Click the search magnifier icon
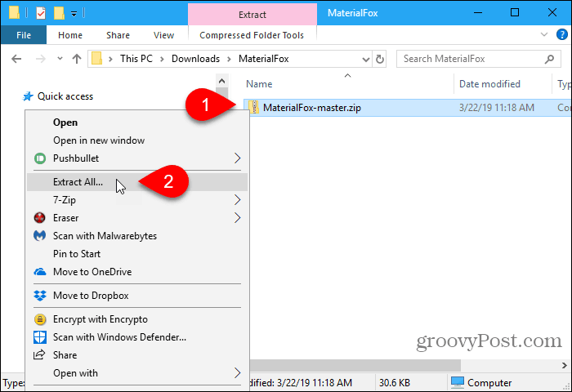The height and width of the screenshot is (392, 572). coord(549,59)
